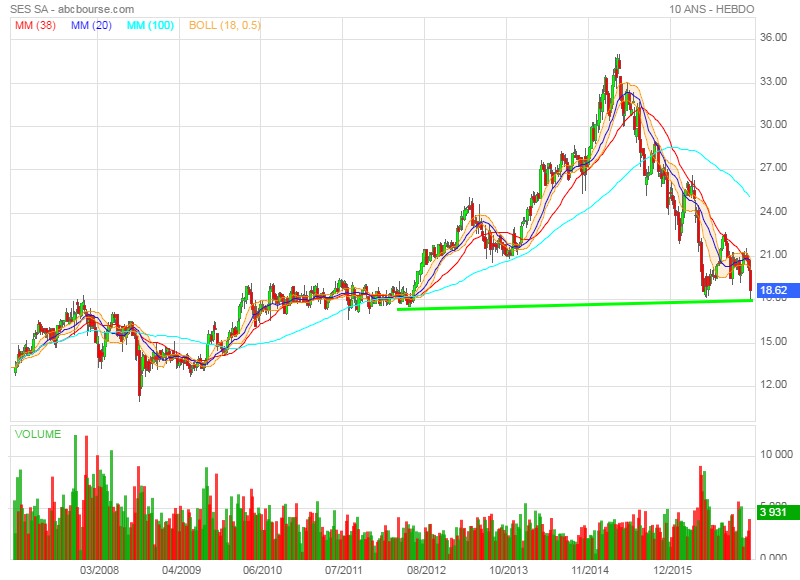Click the SES SA - abcbourse.com title
This screenshot has height=580, width=800.
(72, 9)
